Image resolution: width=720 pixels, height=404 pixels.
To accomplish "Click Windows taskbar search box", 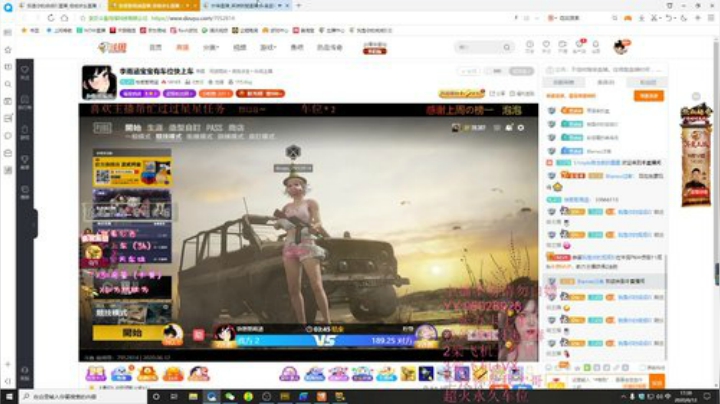I will (x=83, y=397).
